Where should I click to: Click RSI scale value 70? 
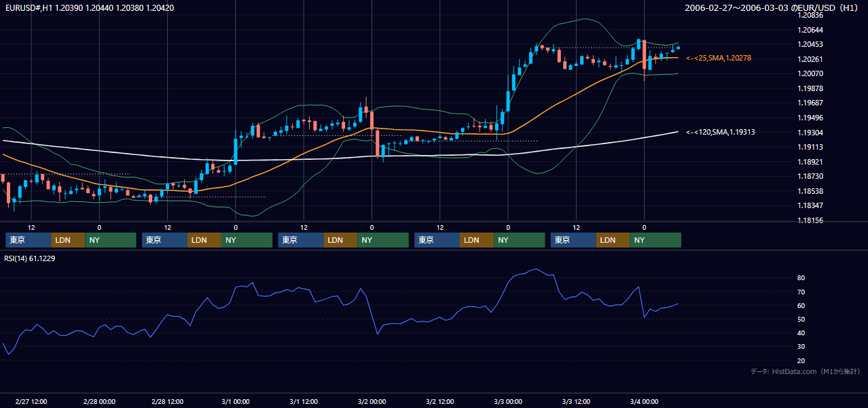(801, 292)
